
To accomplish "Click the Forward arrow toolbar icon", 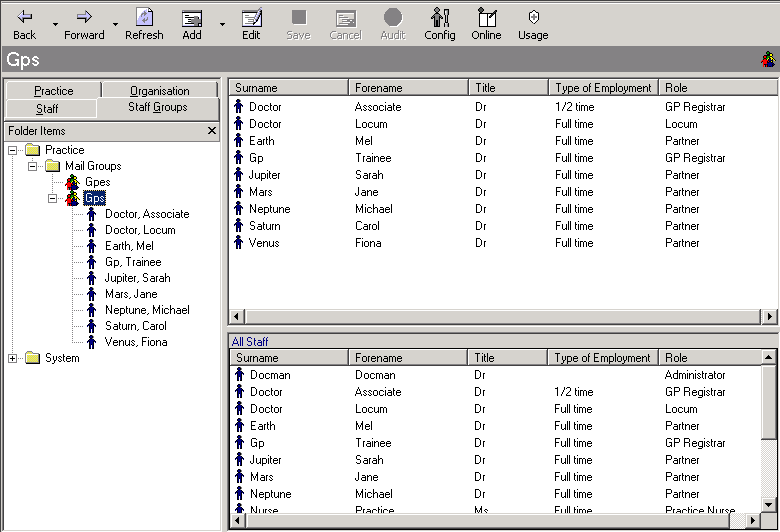I will click(84, 17).
